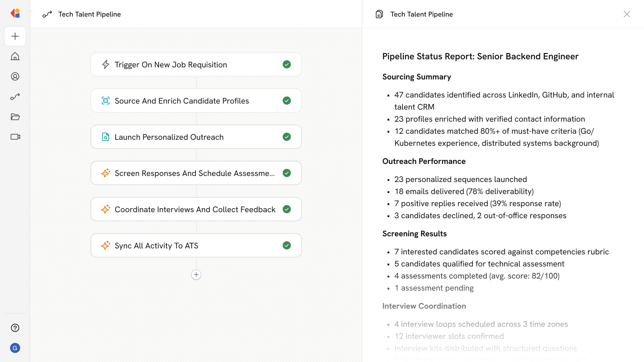Open the user profile circle icon
This screenshot has height=362, width=644.
tap(15, 76)
